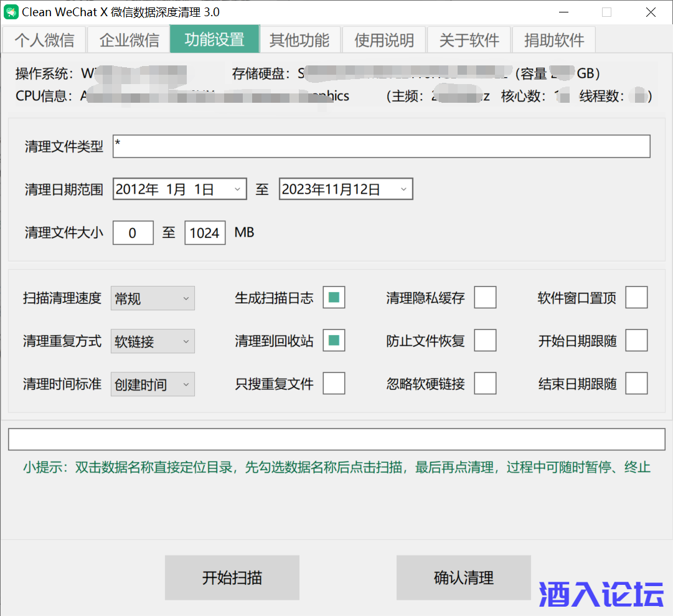Viewport: 673px width, 616px height.
Task: Click the 清理文件类型 input field
Action: tap(381, 146)
